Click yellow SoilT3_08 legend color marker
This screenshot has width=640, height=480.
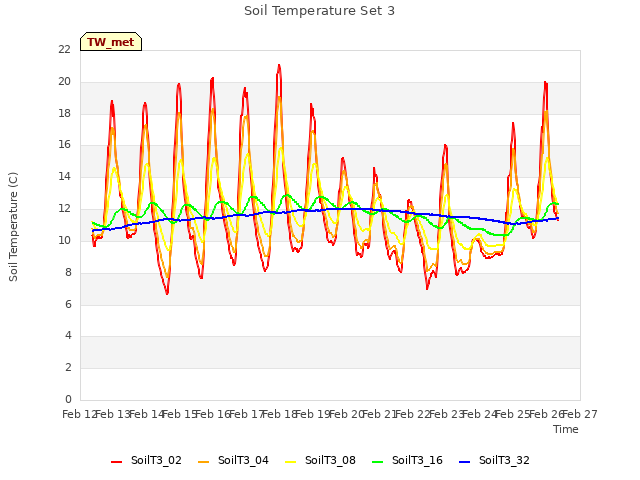(x=291, y=462)
